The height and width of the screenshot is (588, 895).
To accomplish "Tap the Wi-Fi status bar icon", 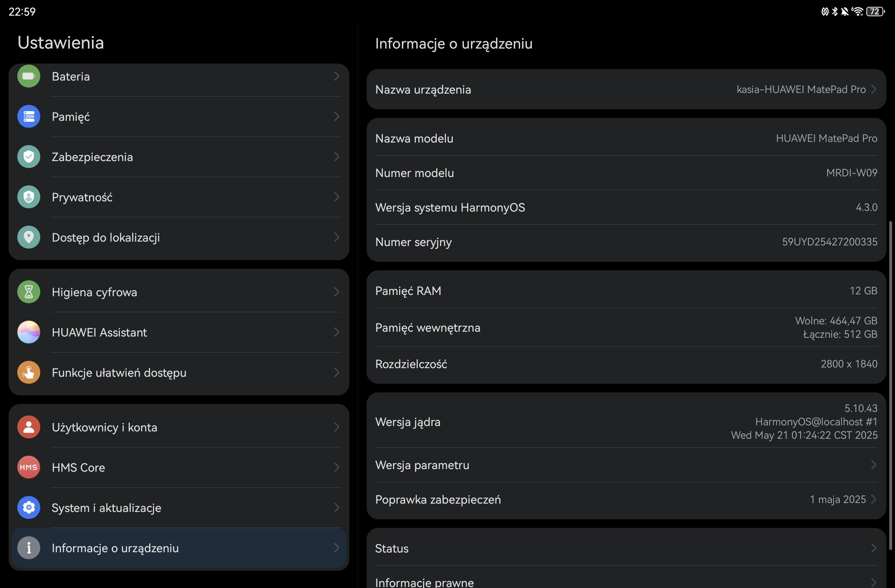I will 858,11.
